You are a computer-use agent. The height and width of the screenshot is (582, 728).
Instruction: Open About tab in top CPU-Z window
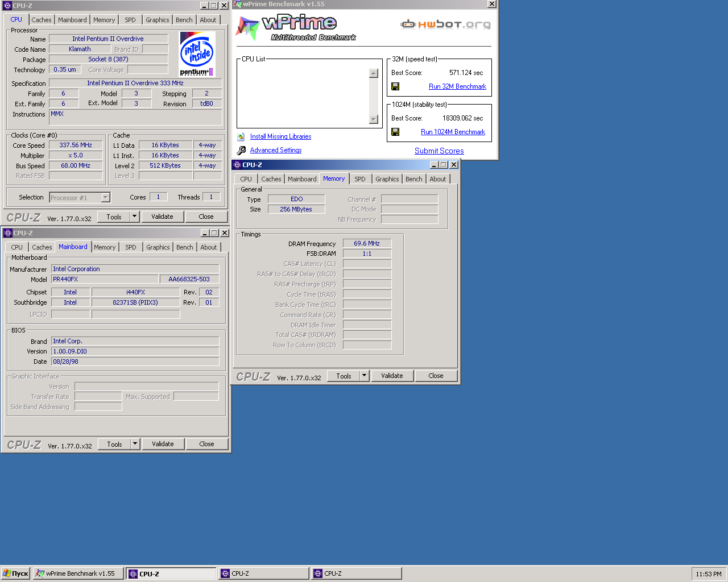point(208,20)
